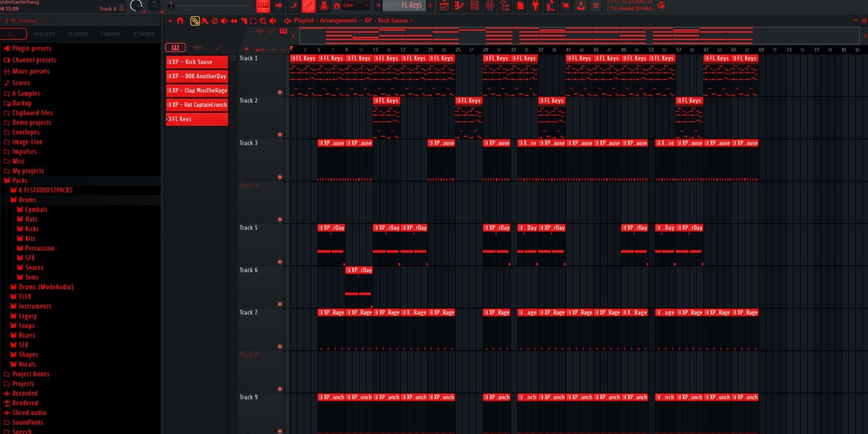Select the Draw pencil tool in playlist toolbar
Image resolution: width=868 pixels, height=434 pixels.
click(x=194, y=21)
